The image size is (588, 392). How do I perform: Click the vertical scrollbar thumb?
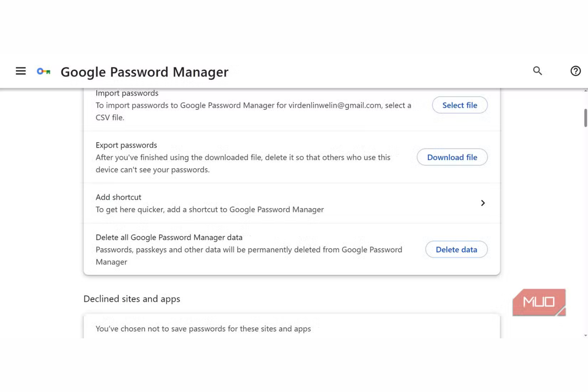[585, 118]
